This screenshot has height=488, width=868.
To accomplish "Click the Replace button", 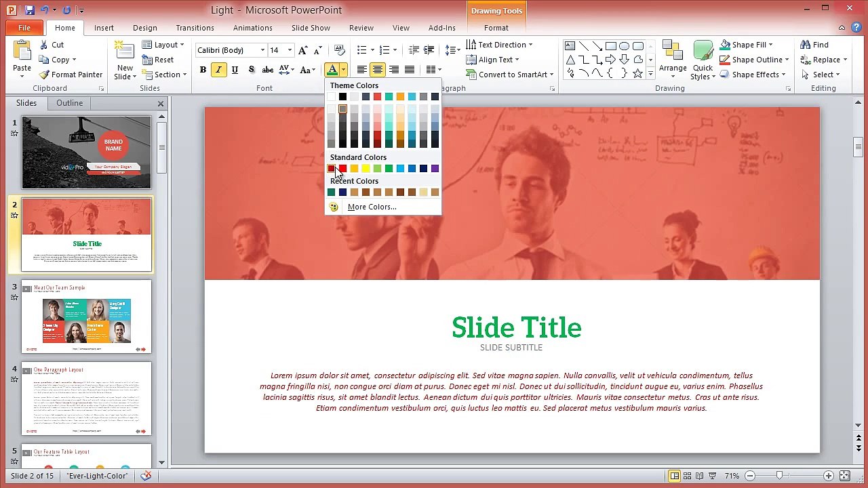I will click(x=824, y=60).
